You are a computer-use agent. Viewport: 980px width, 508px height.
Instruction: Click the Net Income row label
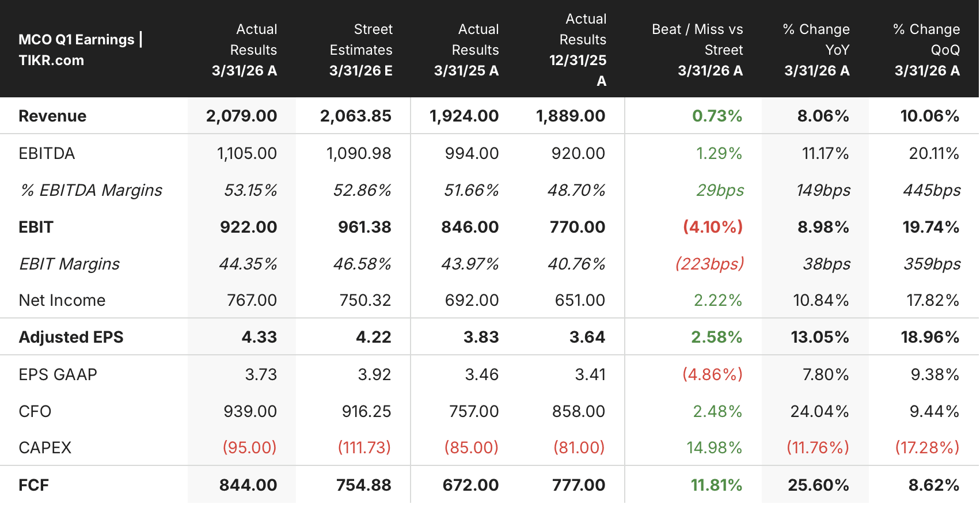click(62, 300)
